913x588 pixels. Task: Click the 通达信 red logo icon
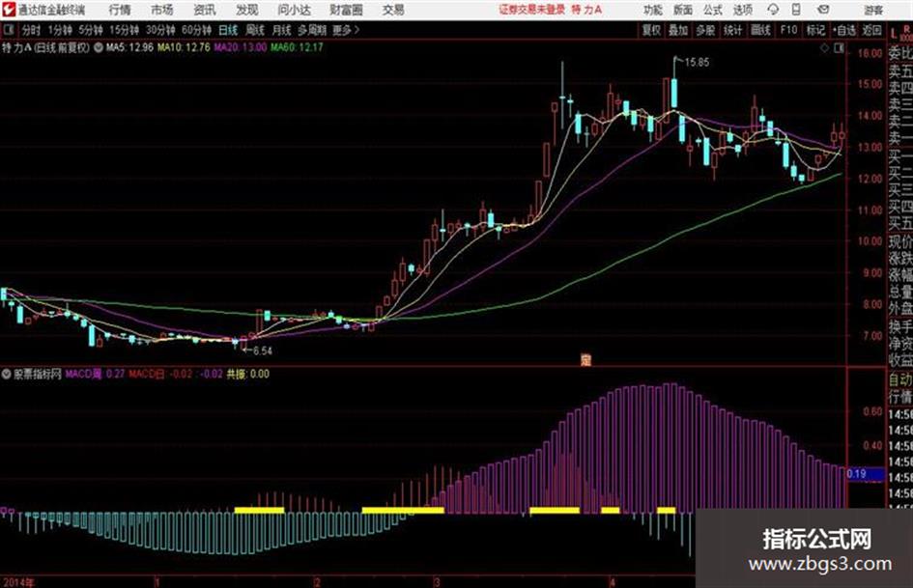10,10
